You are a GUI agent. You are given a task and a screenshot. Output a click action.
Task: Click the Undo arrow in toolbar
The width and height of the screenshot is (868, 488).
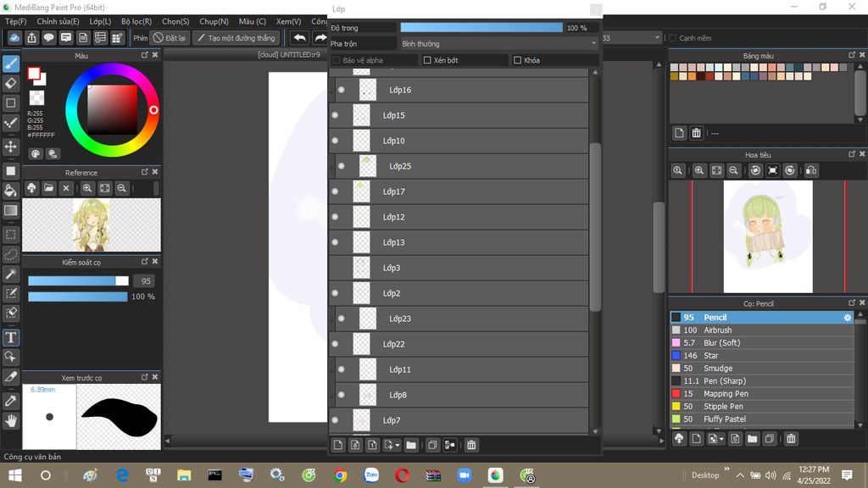point(299,37)
